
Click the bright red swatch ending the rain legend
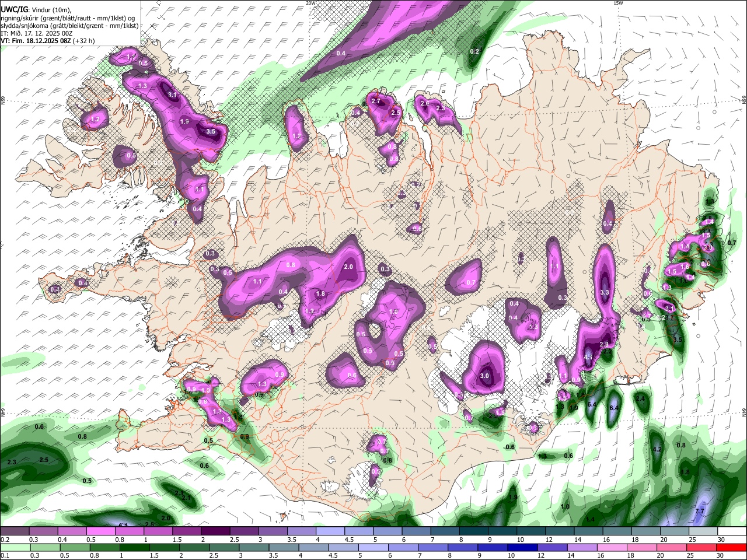[x=732, y=548]
